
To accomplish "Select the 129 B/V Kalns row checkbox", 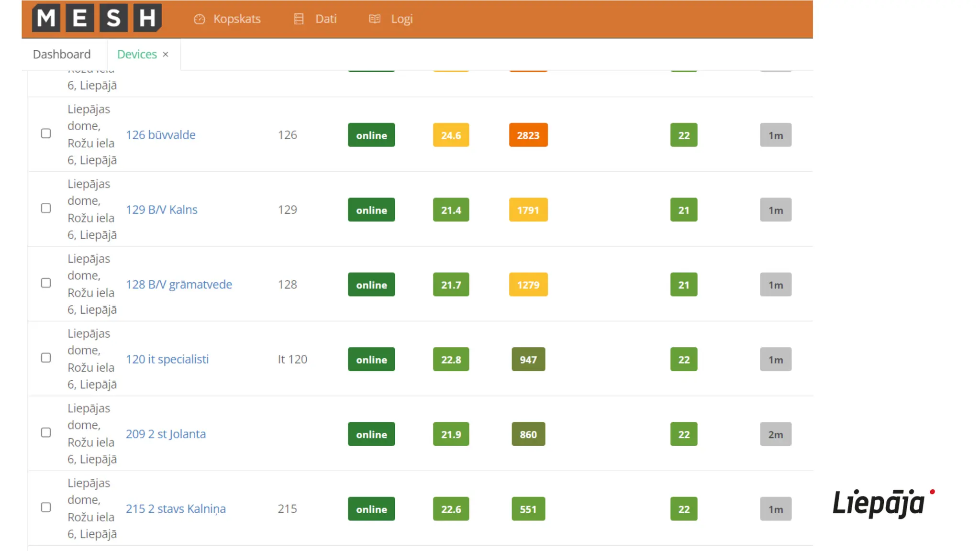I will pyautogui.click(x=46, y=208).
